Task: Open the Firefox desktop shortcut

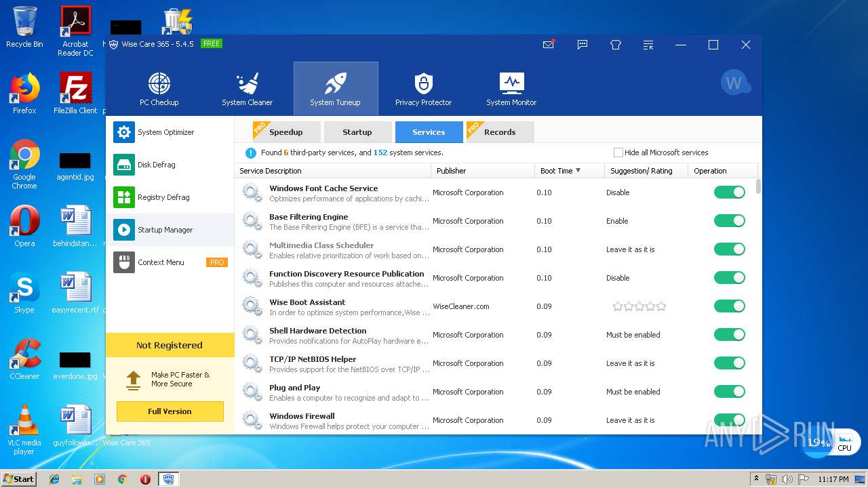Action: click(24, 94)
